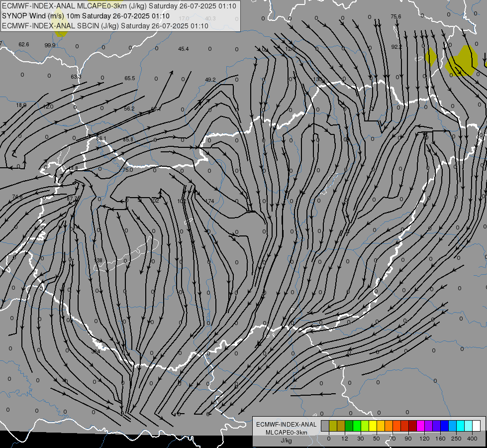Click the map value 86.1
487x448 pixels.
click(x=101, y=138)
